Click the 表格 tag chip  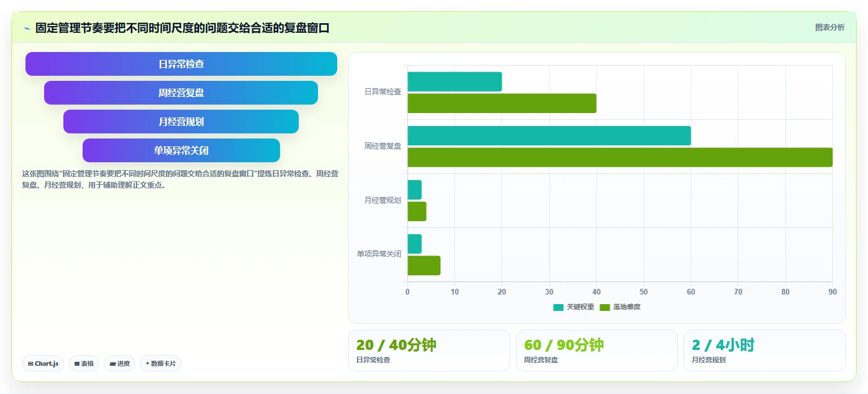tap(84, 363)
